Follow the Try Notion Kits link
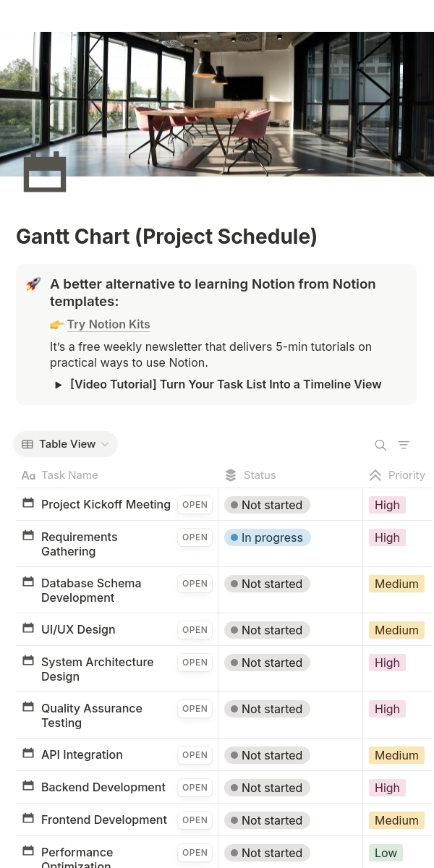Viewport: 434px width, 868px height. pyautogui.click(x=109, y=325)
